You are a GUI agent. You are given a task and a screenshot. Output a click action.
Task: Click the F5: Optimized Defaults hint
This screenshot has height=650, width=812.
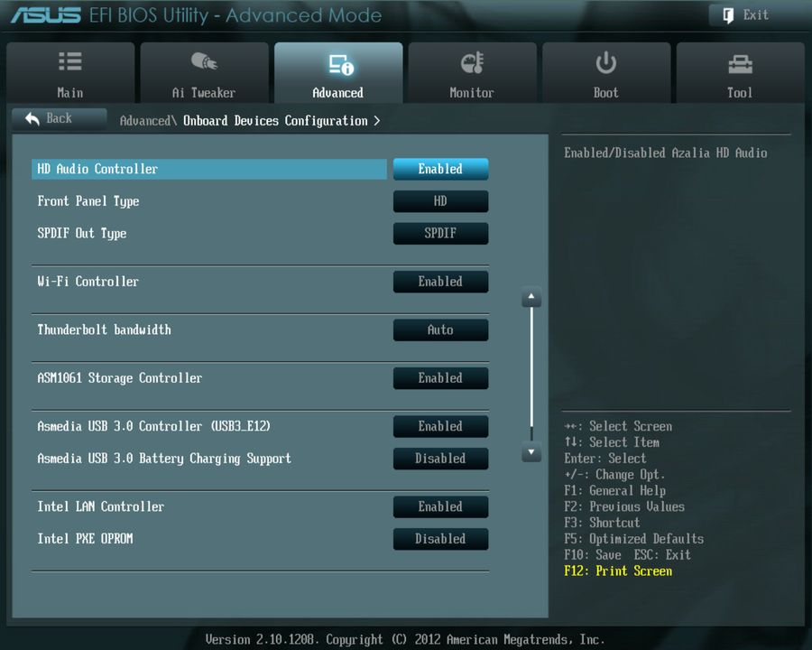click(x=634, y=539)
